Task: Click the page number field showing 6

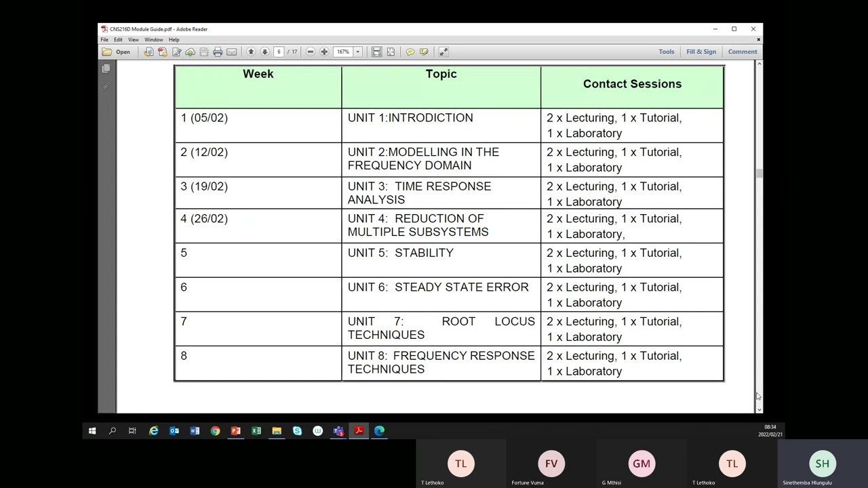Action: coord(279,52)
